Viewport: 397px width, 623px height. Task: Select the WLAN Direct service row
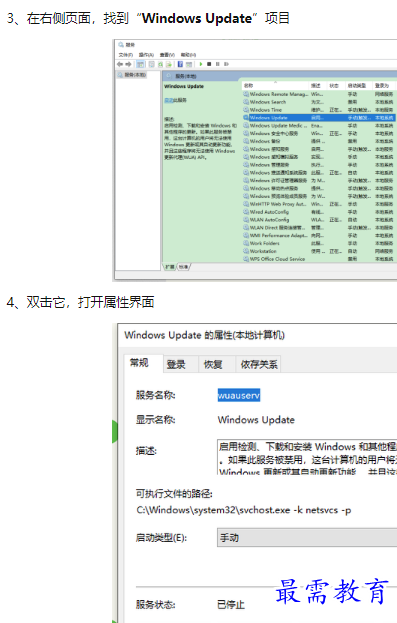tap(319, 228)
